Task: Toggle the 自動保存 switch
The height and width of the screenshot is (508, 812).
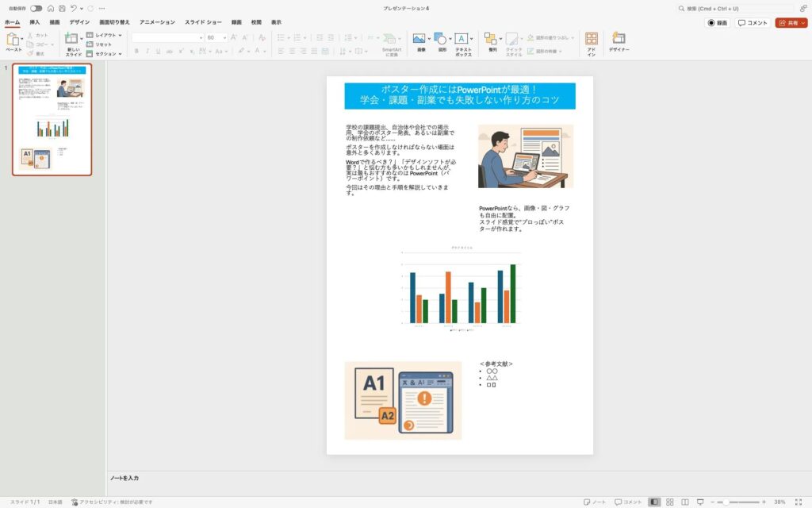Action: [36, 8]
